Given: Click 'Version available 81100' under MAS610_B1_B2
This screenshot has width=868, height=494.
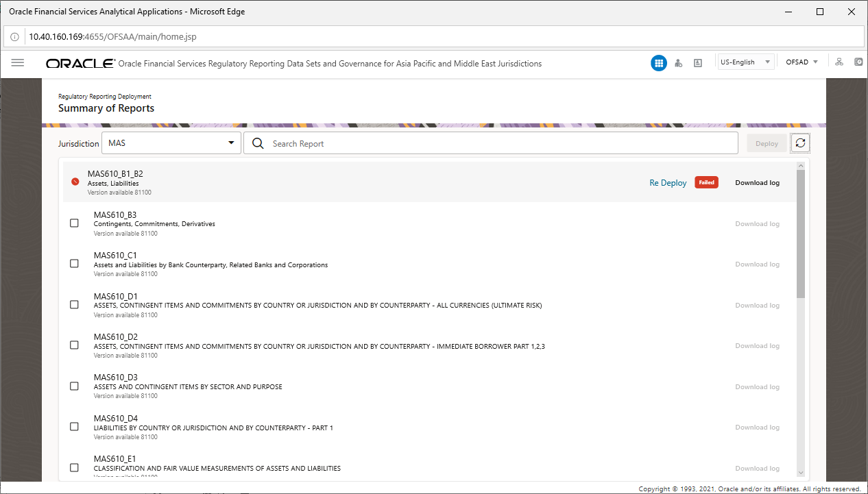Looking at the screenshot, I should (119, 193).
